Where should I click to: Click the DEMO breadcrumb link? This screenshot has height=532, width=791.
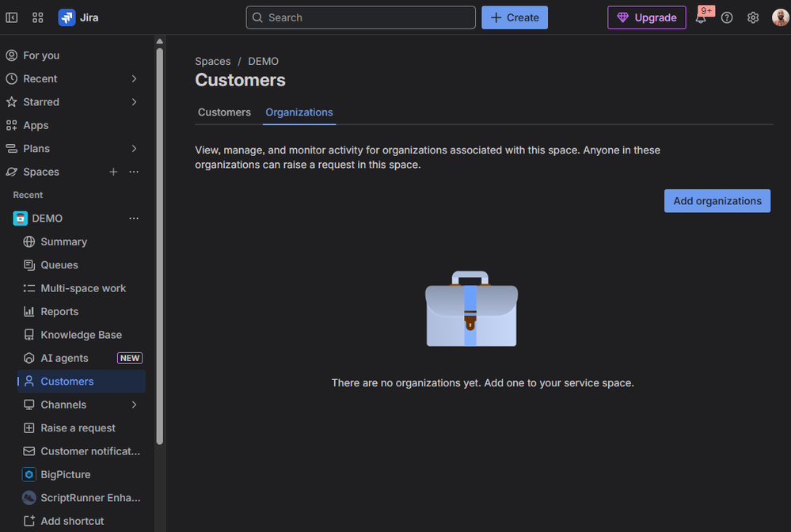(x=263, y=61)
